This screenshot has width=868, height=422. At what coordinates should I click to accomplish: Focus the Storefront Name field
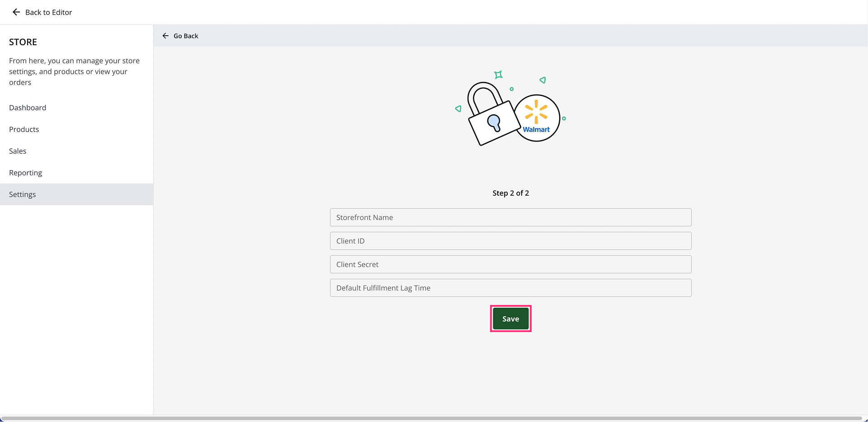coord(511,217)
